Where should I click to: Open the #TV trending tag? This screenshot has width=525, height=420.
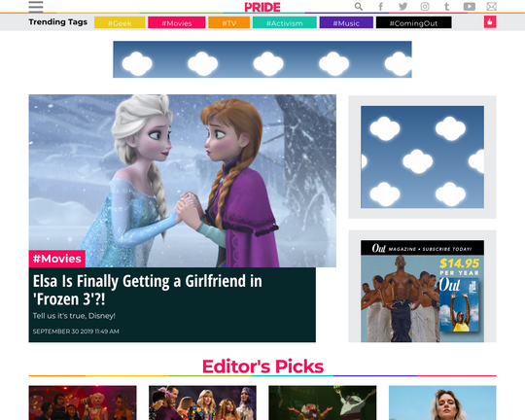229,22
